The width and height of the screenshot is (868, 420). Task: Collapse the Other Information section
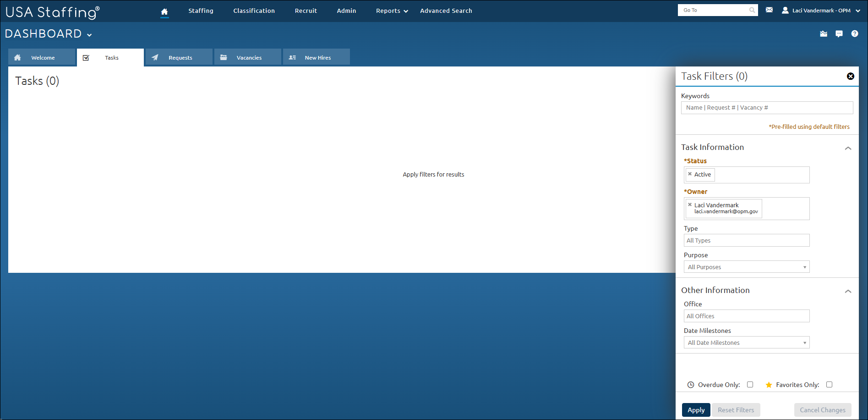(848, 291)
